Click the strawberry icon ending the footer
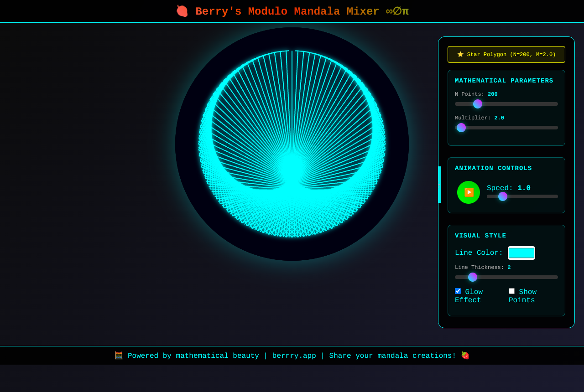584x392 pixels. (465, 356)
